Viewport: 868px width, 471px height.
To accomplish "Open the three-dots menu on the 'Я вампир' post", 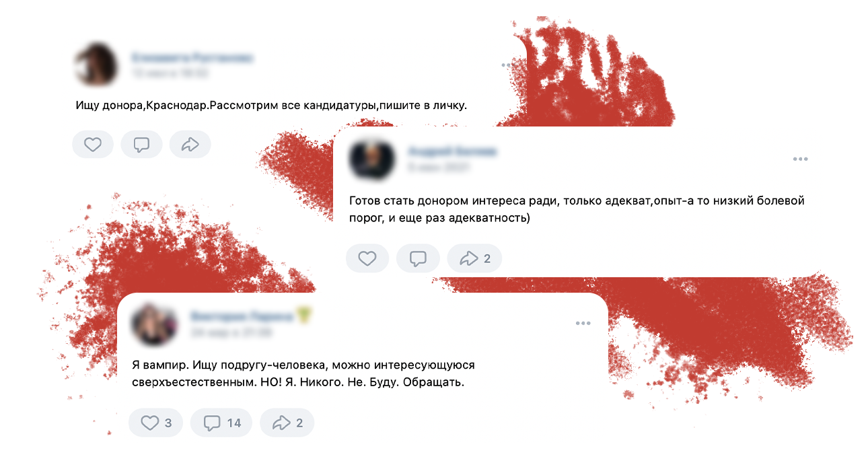I will point(583,324).
